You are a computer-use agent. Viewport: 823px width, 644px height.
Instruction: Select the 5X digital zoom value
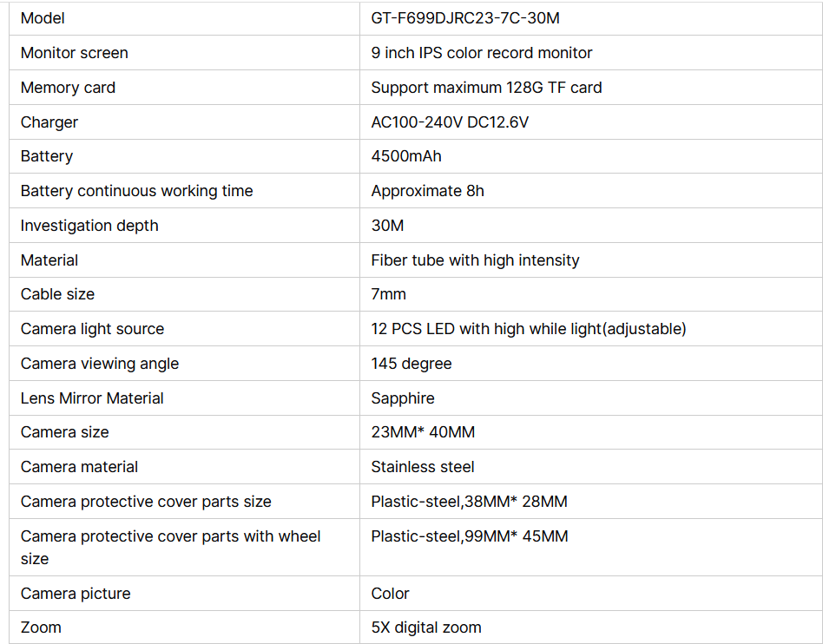pos(425,628)
